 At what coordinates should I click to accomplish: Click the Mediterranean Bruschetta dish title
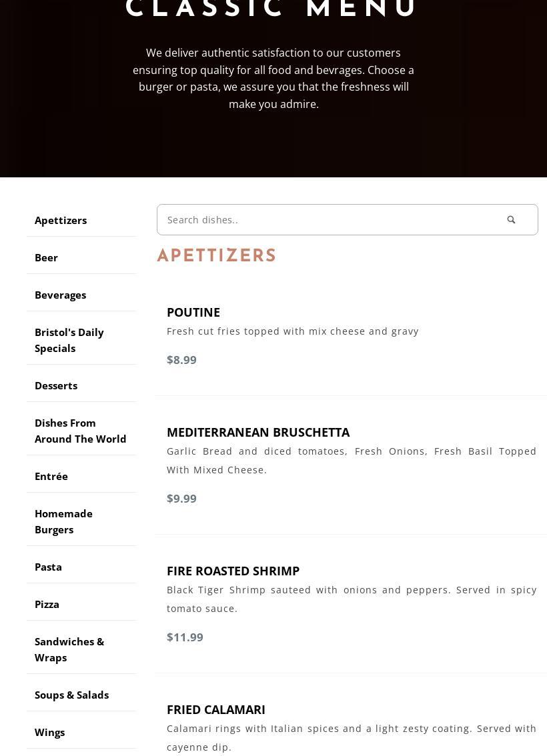(258, 432)
